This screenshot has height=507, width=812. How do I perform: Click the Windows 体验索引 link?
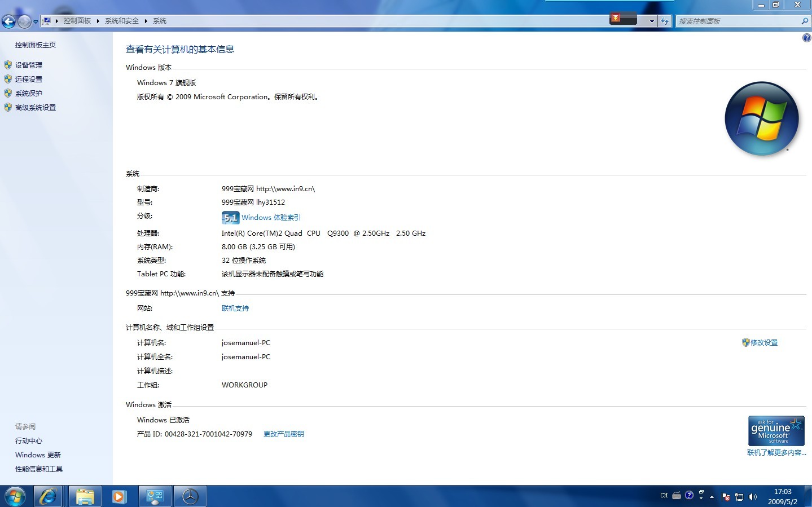[271, 218]
